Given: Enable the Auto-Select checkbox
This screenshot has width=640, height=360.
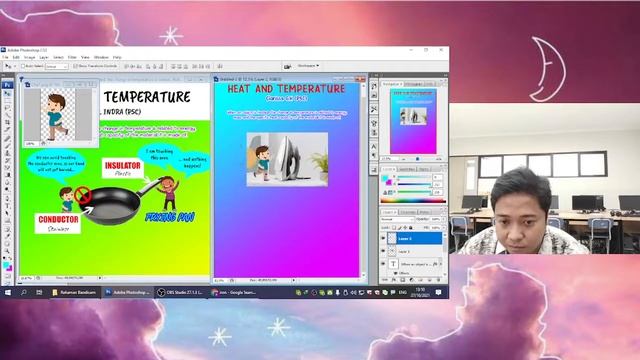Looking at the screenshot, I should 23,66.
